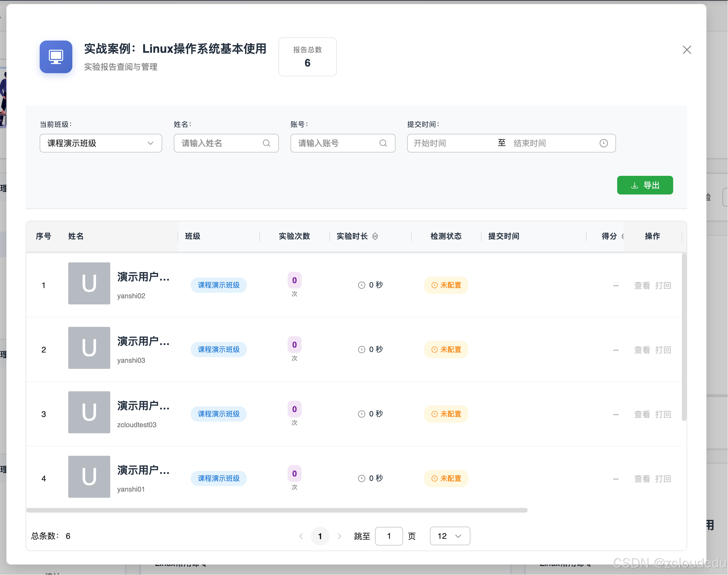Click the 课程演示班级 tag in the yanshi01 row
The height and width of the screenshot is (575, 728).
coord(218,478)
